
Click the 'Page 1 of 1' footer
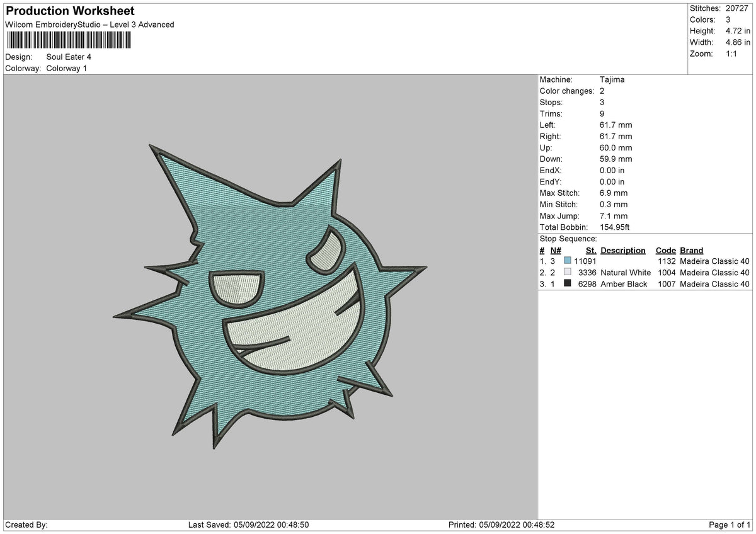(730, 525)
